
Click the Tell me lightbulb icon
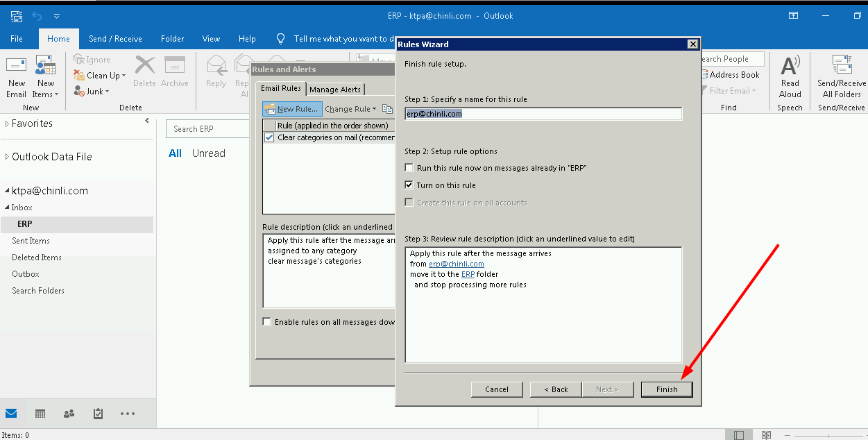[x=280, y=39]
